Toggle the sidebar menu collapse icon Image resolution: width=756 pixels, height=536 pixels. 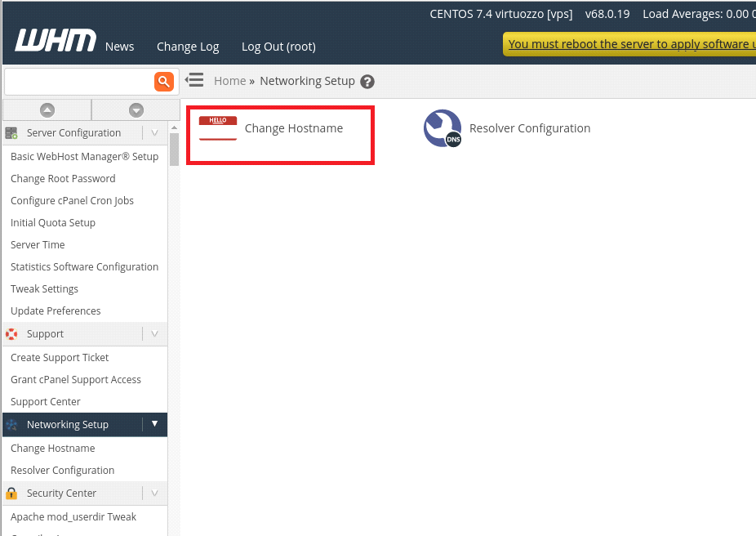[x=194, y=80]
